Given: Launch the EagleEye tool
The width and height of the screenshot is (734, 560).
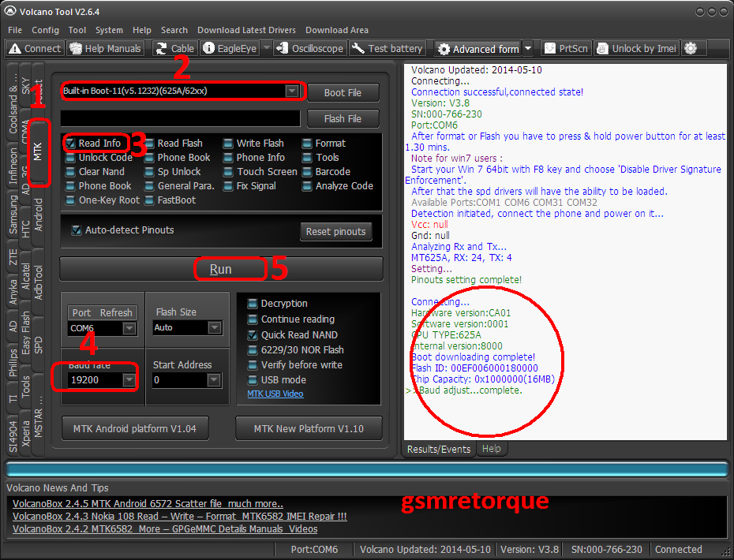Looking at the screenshot, I should (x=209, y=48).
